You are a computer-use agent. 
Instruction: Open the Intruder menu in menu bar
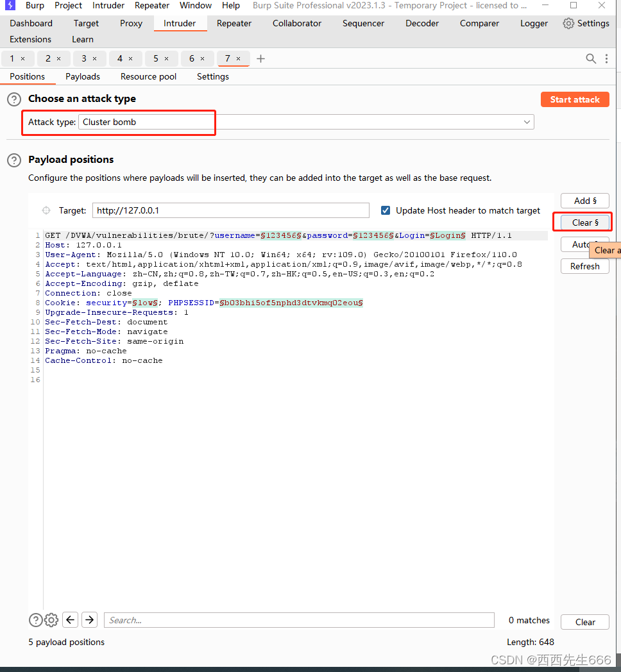[108, 5]
